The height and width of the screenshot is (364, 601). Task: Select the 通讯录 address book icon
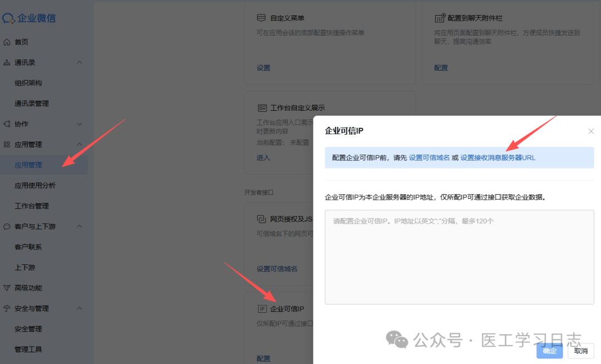point(8,62)
